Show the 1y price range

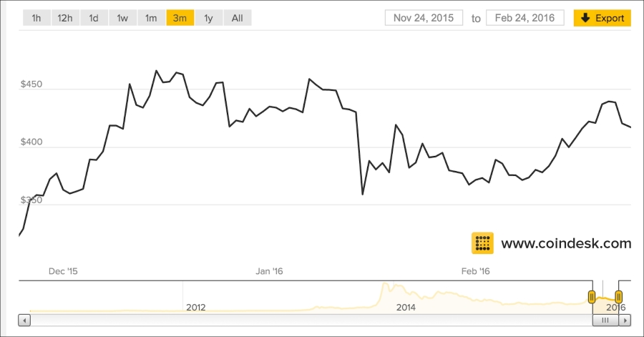pos(209,18)
